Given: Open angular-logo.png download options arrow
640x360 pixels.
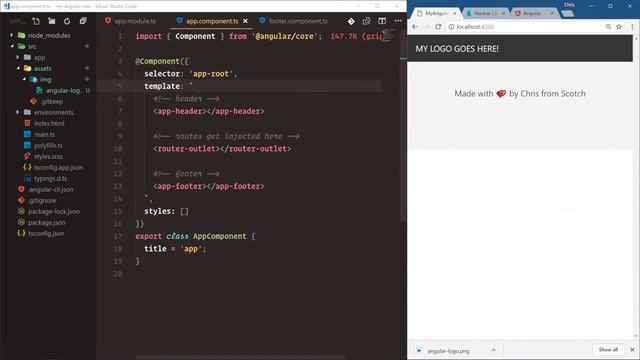Looking at the screenshot, I should point(493,350).
